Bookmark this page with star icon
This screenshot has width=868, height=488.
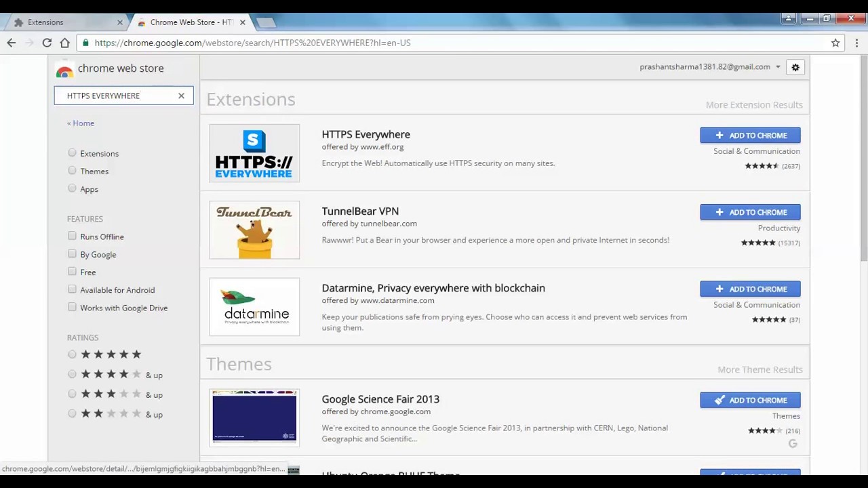click(x=835, y=43)
